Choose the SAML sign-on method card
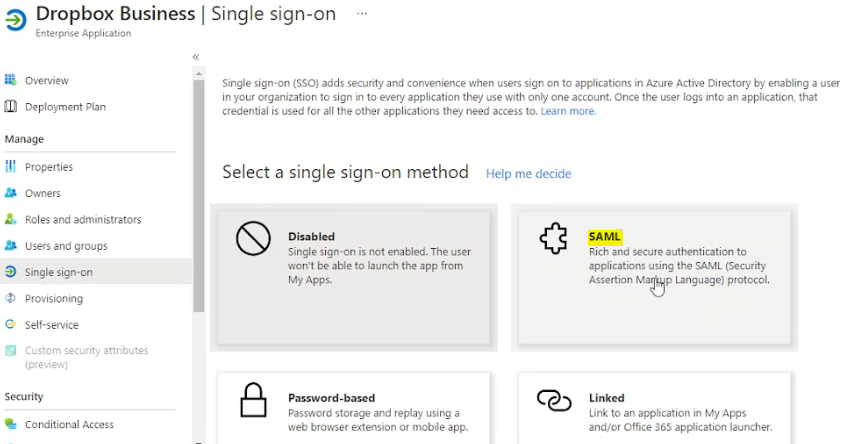The width and height of the screenshot is (850, 444). (x=654, y=279)
